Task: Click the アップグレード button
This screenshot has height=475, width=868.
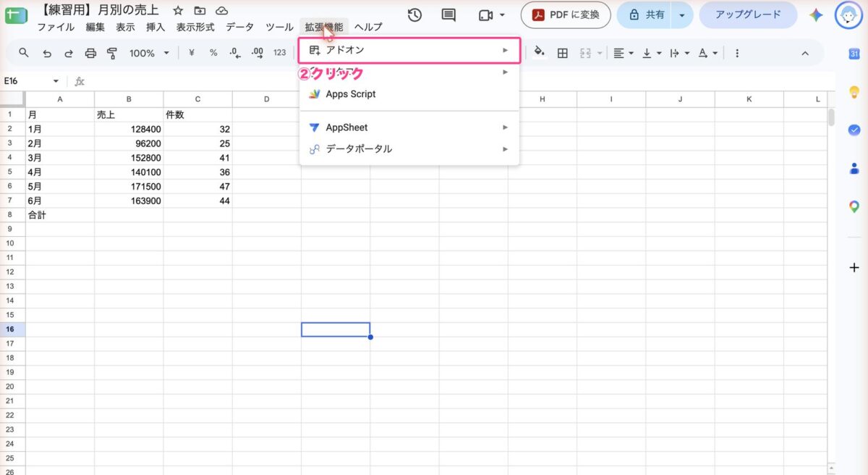Action: (748, 14)
